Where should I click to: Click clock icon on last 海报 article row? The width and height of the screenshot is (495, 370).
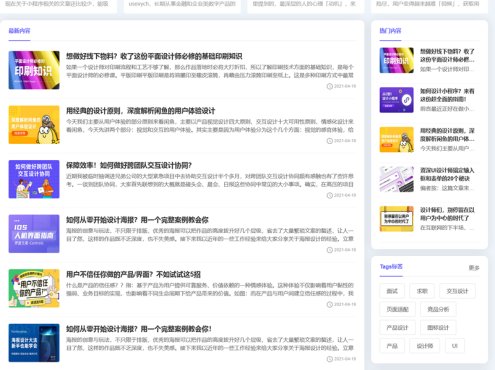pos(330,359)
